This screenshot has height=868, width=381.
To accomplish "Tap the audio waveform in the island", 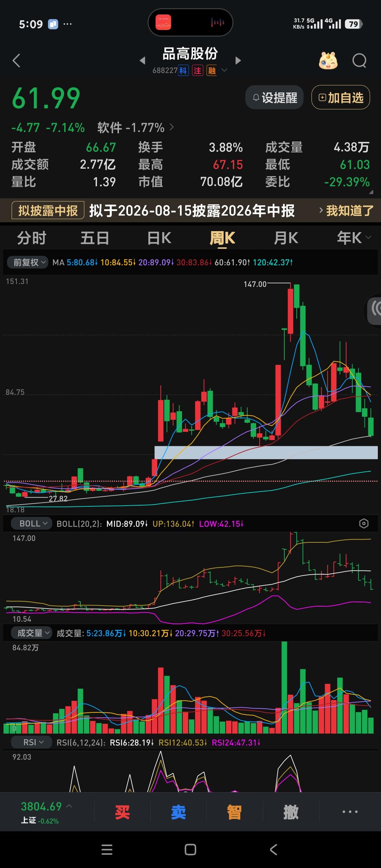I will point(218,23).
